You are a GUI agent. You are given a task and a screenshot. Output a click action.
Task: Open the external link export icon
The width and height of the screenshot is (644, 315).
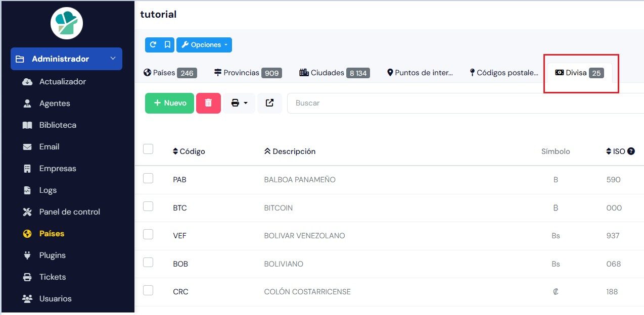point(269,103)
